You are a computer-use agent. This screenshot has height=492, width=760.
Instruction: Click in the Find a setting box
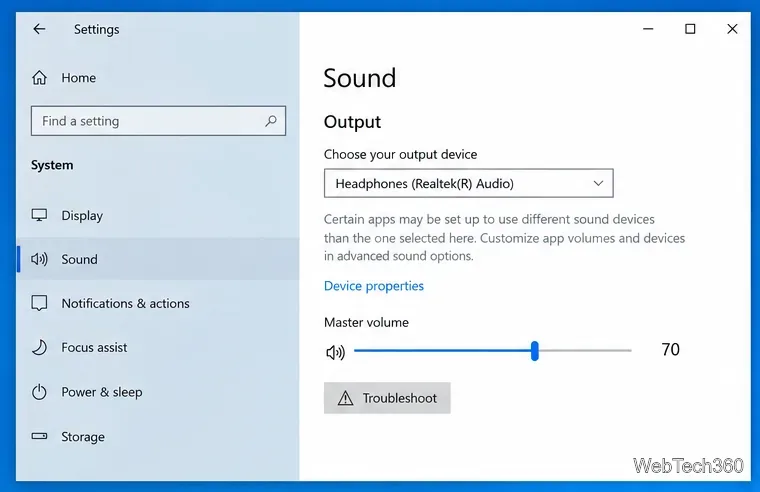click(x=158, y=121)
